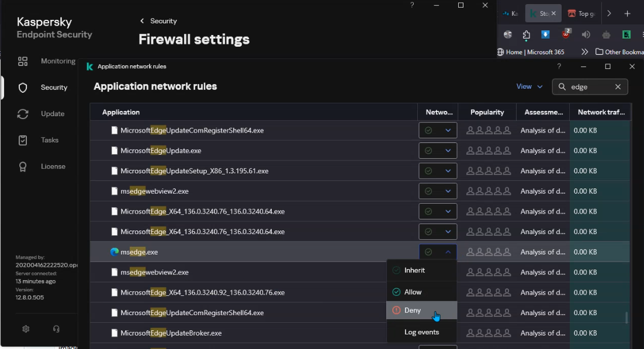Open network dropdown for MicrosoftEdgeUpdate.exe
Screen dimensions: 644x349
point(438,151)
